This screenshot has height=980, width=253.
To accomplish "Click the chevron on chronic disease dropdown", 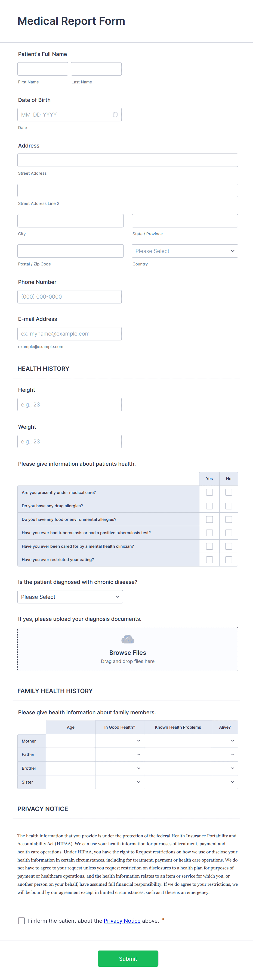I will coord(118,597).
